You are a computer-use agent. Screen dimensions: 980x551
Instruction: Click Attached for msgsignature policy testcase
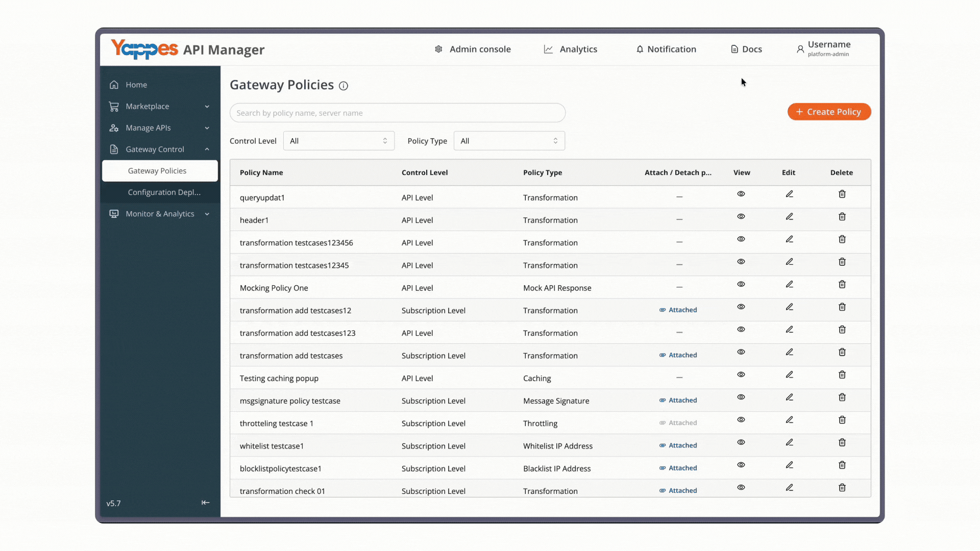coord(678,400)
